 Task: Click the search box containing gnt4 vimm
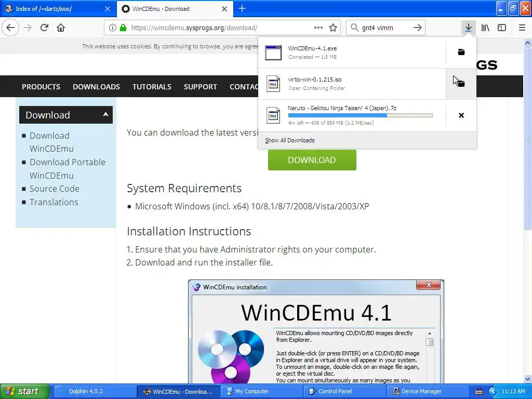click(385, 28)
